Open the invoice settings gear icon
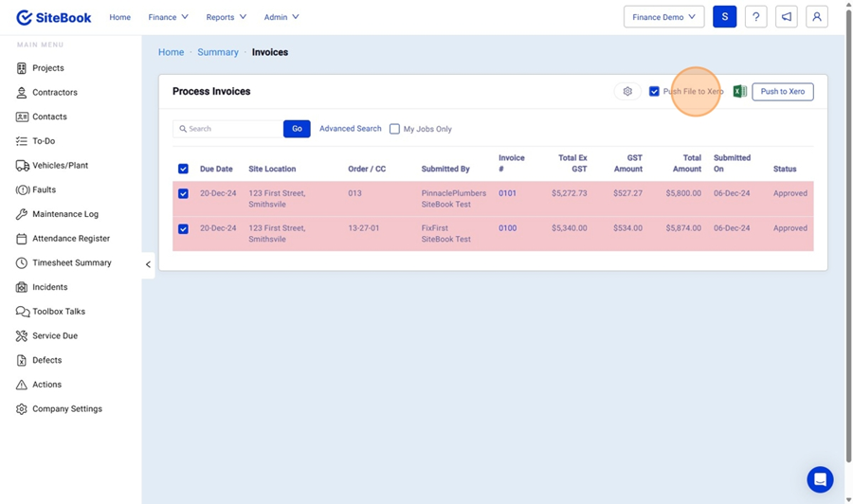The width and height of the screenshot is (853, 504). tap(627, 92)
